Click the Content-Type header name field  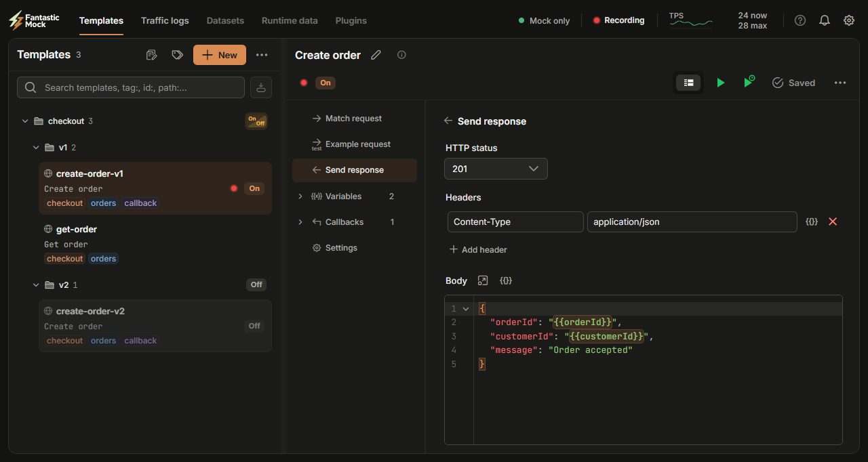[x=515, y=222]
